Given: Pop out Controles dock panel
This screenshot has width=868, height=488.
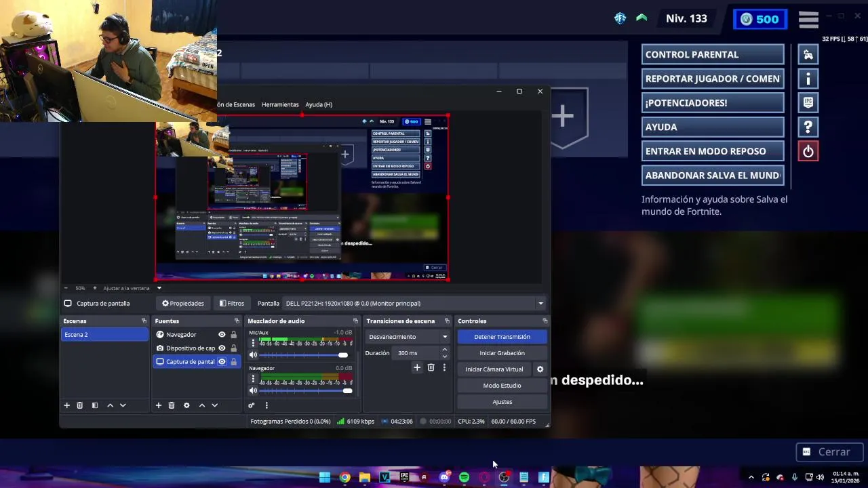Looking at the screenshot, I should click(x=545, y=321).
